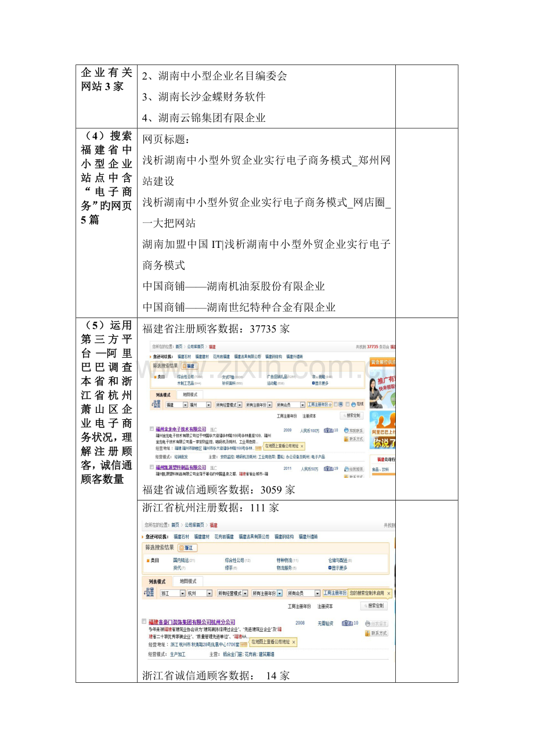Image resolution: width=534 pixels, height=756 pixels.
Task: Open 所有会员 dropdown in the Zhejiang screenshot
Action: [x=304, y=593]
